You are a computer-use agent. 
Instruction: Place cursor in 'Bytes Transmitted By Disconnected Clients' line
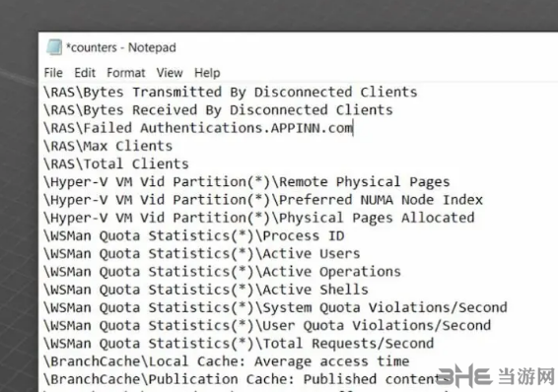point(231,93)
